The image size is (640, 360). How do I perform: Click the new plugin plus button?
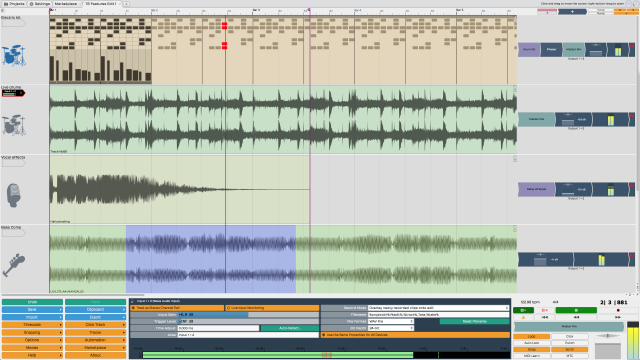tap(572, 12)
